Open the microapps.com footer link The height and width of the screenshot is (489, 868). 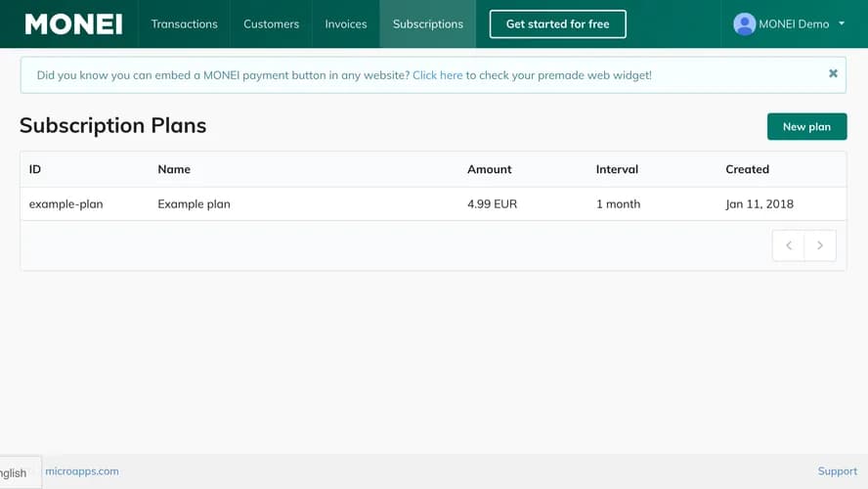pyautogui.click(x=82, y=471)
